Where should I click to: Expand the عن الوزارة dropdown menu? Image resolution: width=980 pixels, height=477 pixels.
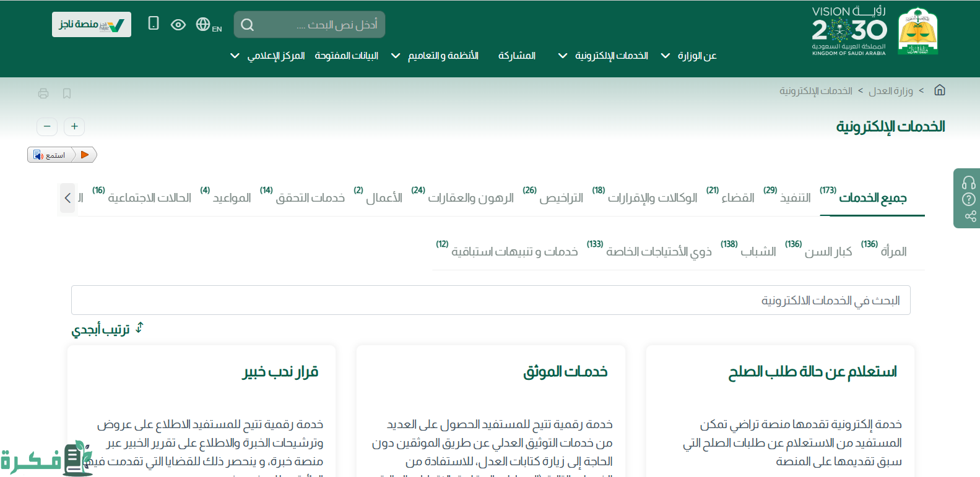[x=689, y=56]
